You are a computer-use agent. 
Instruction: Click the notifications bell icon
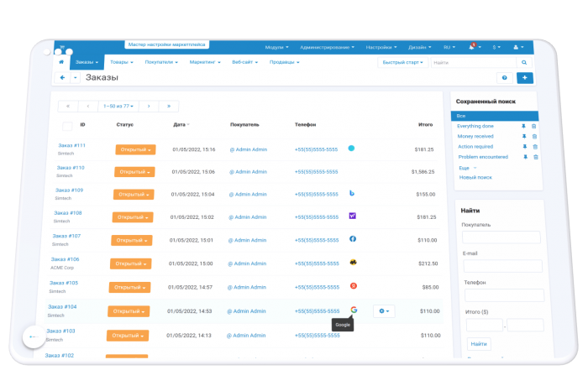(x=472, y=47)
